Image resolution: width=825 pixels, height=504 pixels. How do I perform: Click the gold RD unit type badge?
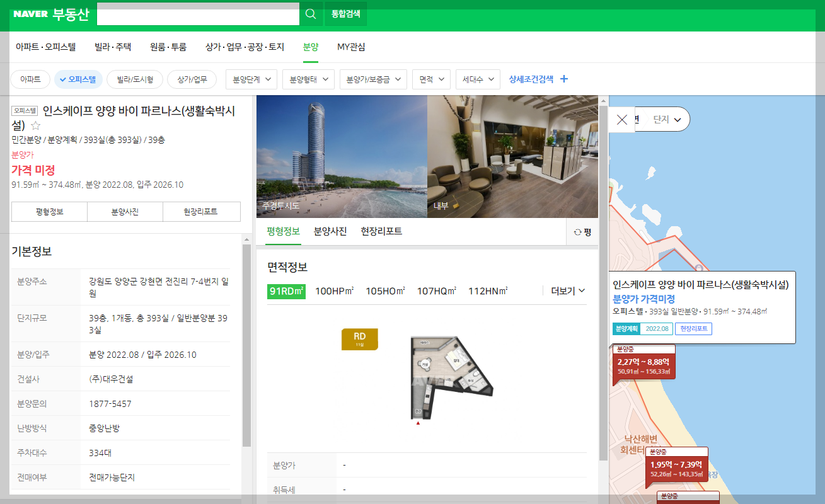[x=360, y=339]
